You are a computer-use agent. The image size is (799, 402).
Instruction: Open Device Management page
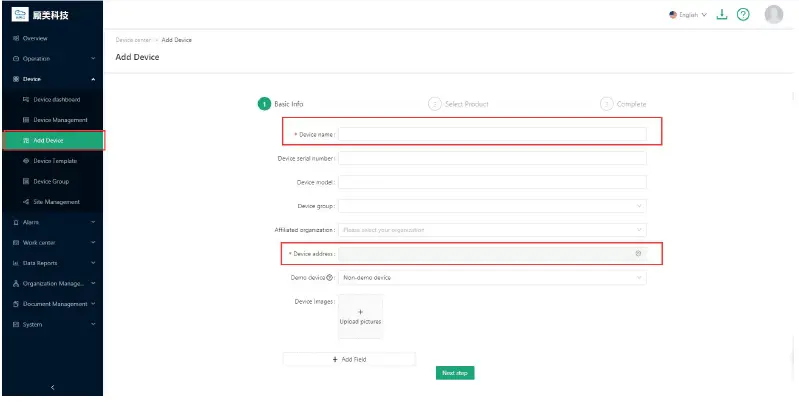coord(60,120)
